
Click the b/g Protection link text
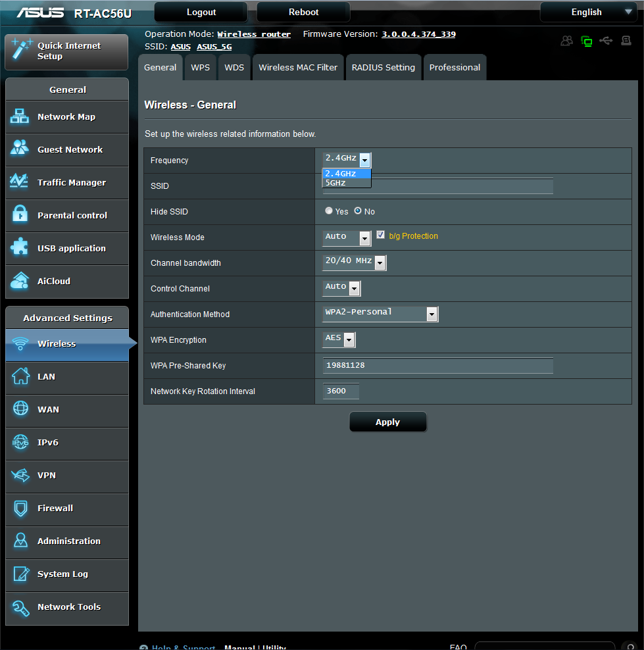coord(413,236)
